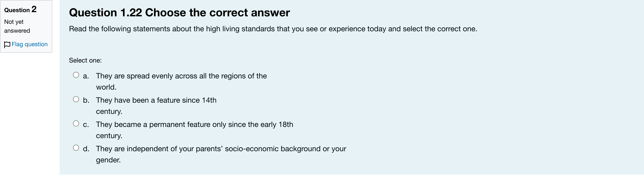Click the 'Select one:' prompt label
This screenshot has width=644, height=182.
click(x=85, y=60)
